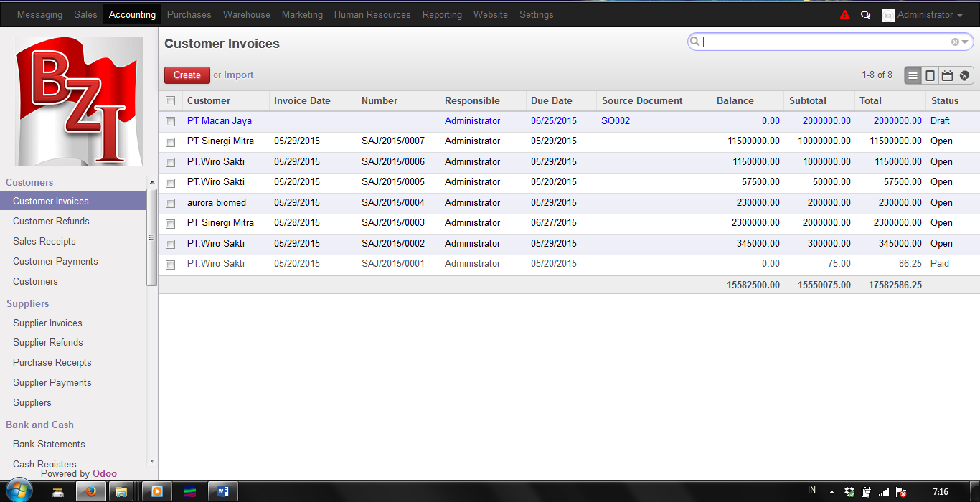This screenshot has width=980, height=502.
Task: Open messages via the chat bubble icon
Action: coord(865,14)
